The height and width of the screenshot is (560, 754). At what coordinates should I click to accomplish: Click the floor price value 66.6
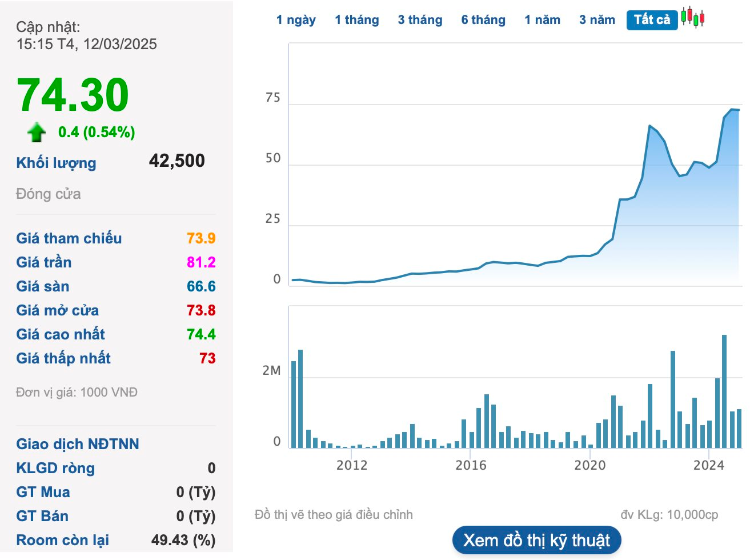(201, 286)
